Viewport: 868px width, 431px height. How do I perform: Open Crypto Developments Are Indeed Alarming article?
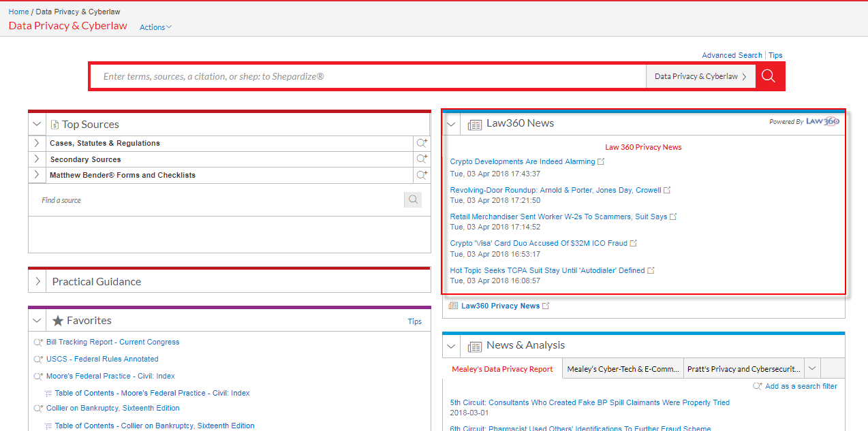523,161
